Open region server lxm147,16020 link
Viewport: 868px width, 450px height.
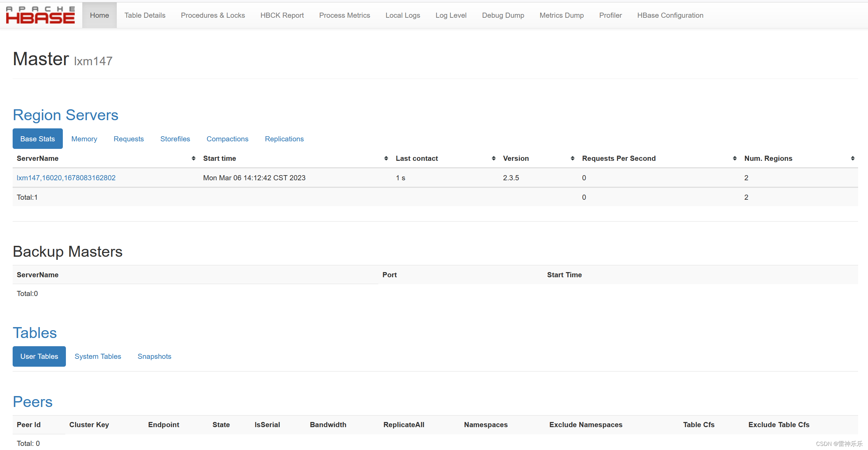click(x=66, y=178)
